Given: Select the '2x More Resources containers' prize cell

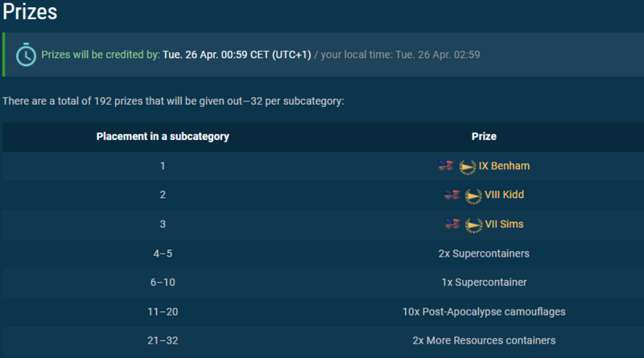Looking at the screenshot, I should tap(484, 340).
